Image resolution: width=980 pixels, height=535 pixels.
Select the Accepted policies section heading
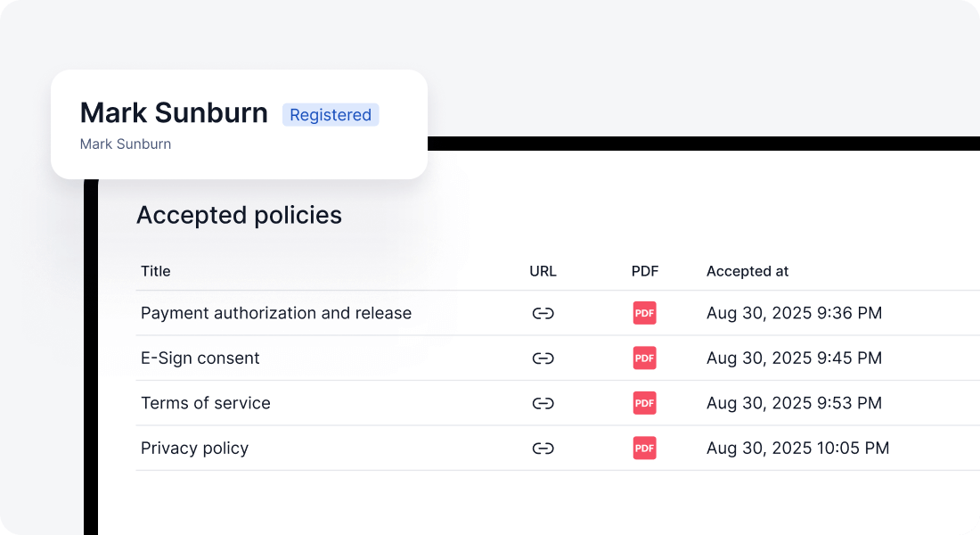click(239, 215)
